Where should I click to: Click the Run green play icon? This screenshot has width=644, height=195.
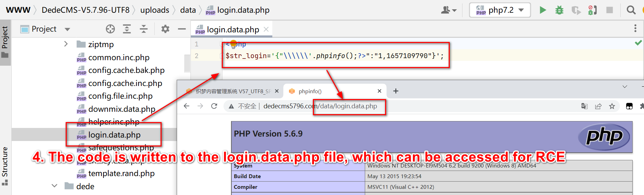[543, 10]
